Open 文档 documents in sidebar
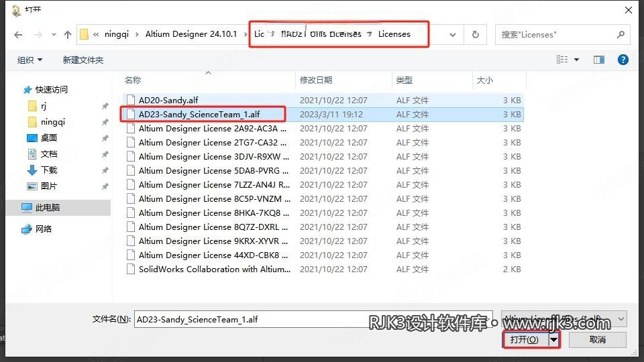This screenshot has height=362, width=644. click(49, 154)
